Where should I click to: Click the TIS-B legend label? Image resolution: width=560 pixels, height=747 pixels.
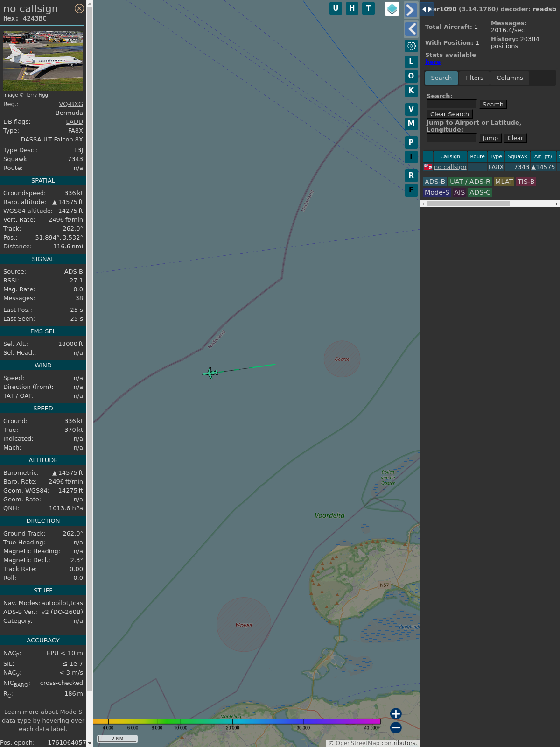526,182
